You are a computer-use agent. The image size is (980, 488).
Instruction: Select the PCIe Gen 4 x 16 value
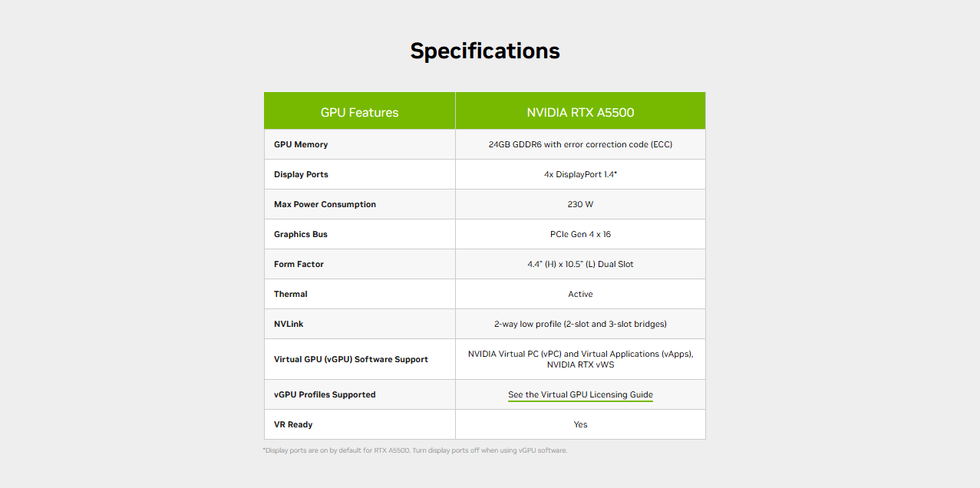[580, 234]
